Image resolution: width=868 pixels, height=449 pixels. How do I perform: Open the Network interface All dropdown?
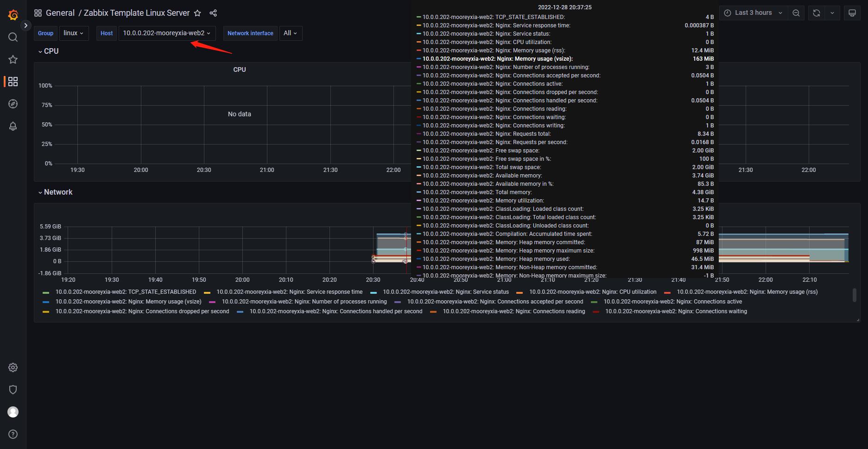click(291, 33)
